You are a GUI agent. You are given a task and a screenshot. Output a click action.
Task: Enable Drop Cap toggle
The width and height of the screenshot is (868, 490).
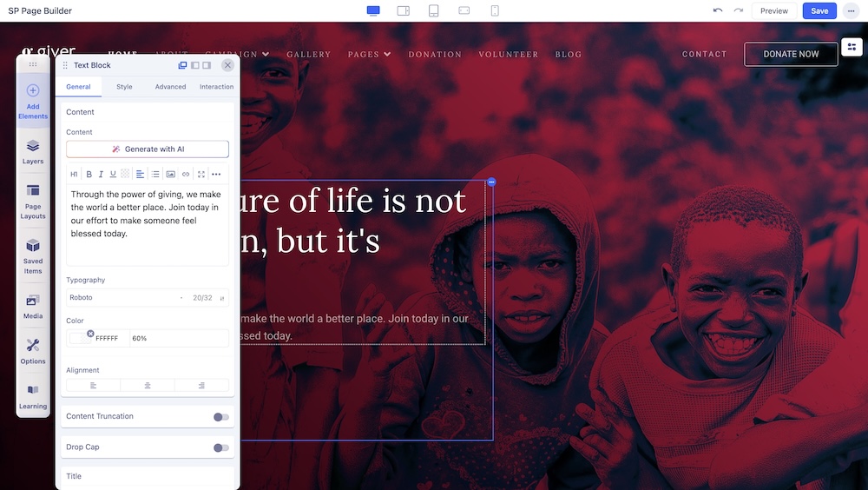220,447
